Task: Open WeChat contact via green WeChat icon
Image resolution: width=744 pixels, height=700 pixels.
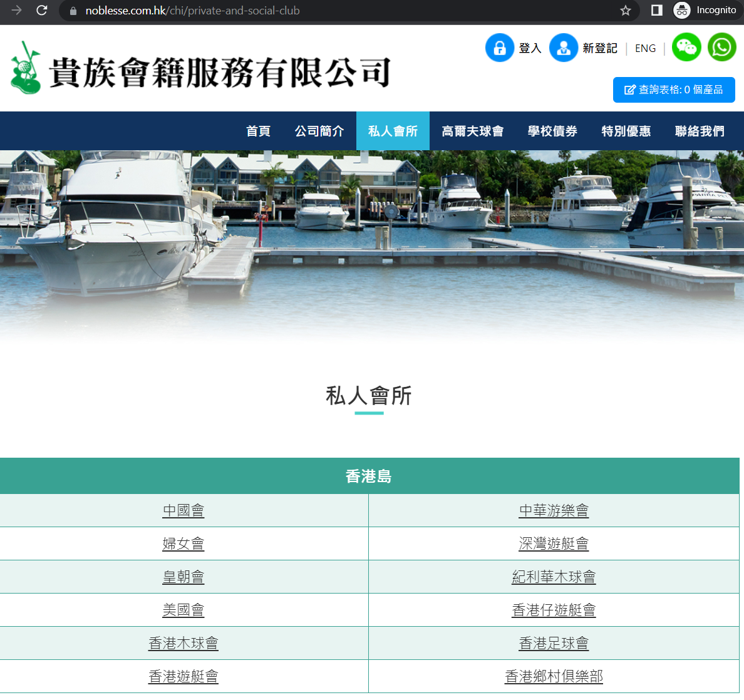Action: (686, 47)
